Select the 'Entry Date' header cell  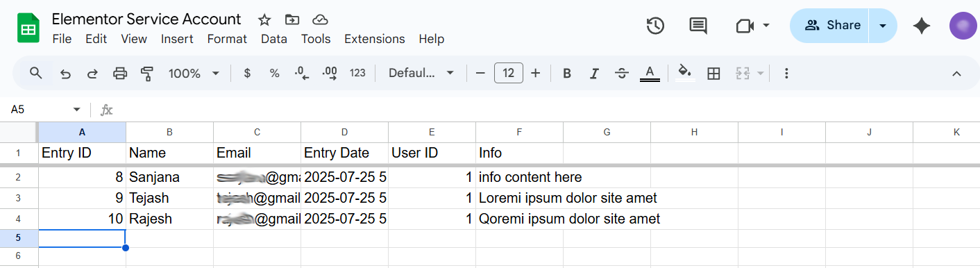click(x=345, y=153)
